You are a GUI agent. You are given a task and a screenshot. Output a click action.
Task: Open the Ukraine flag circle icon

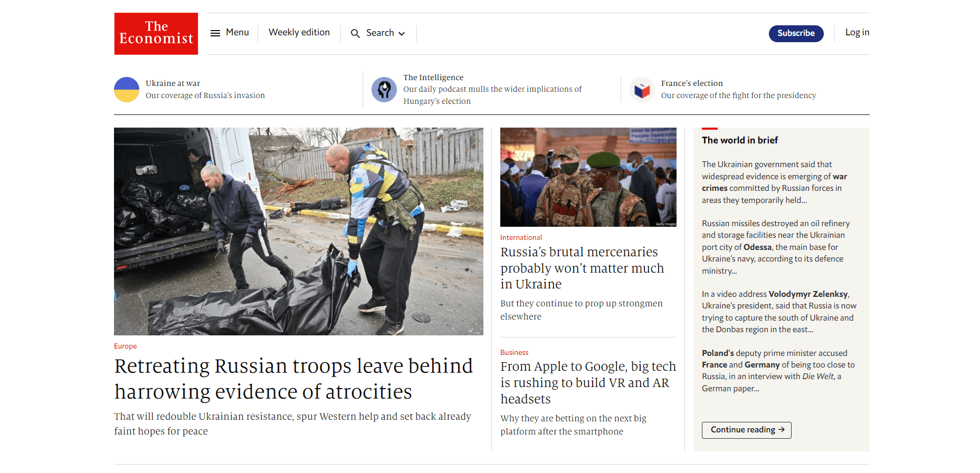click(127, 90)
